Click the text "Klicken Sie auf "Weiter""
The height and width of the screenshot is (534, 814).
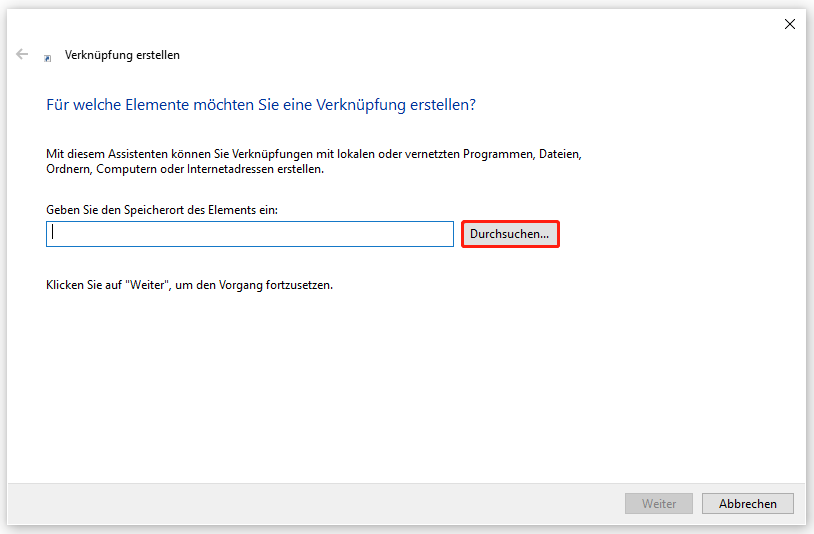pos(108,285)
